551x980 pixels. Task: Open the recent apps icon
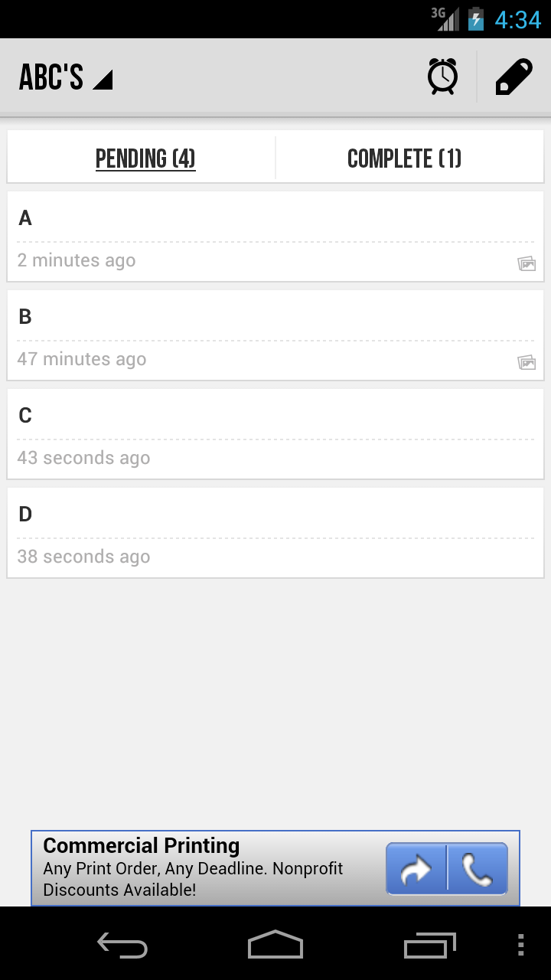click(429, 946)
